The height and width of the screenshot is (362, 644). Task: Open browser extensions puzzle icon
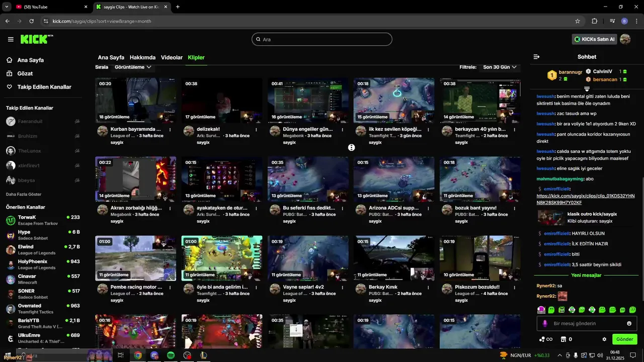point(594,21)
